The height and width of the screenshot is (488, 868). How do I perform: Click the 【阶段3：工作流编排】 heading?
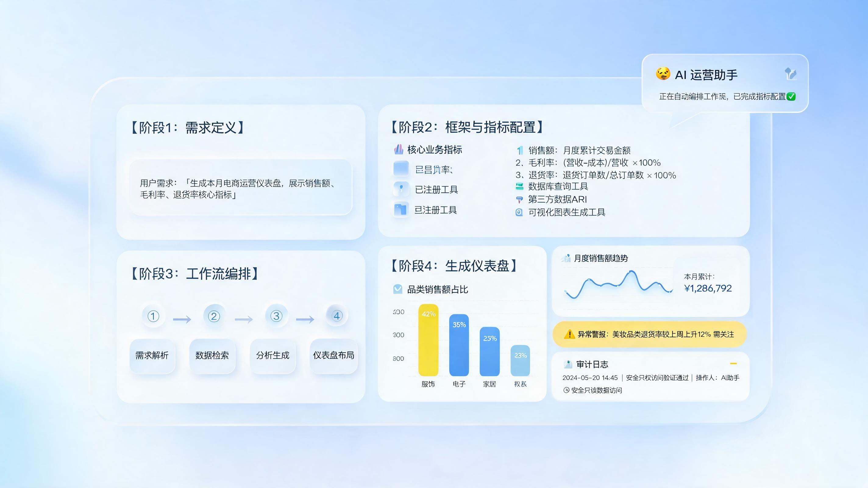(x=194, y=274)
